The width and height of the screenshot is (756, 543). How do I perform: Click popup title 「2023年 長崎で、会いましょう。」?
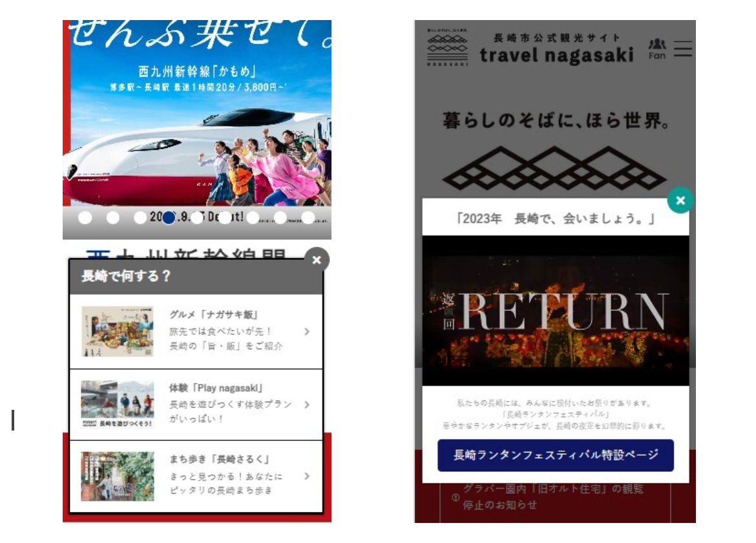pyautogui.click(x=556, y=218)
